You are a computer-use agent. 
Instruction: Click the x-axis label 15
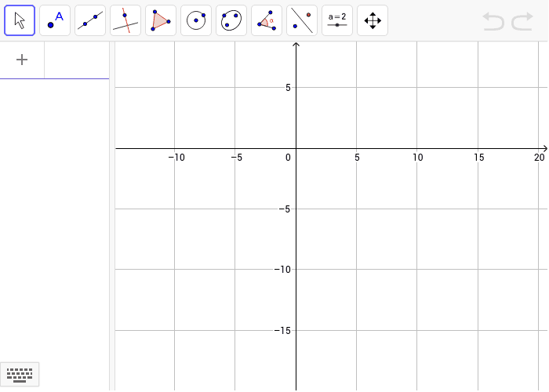tap(479, 158)
